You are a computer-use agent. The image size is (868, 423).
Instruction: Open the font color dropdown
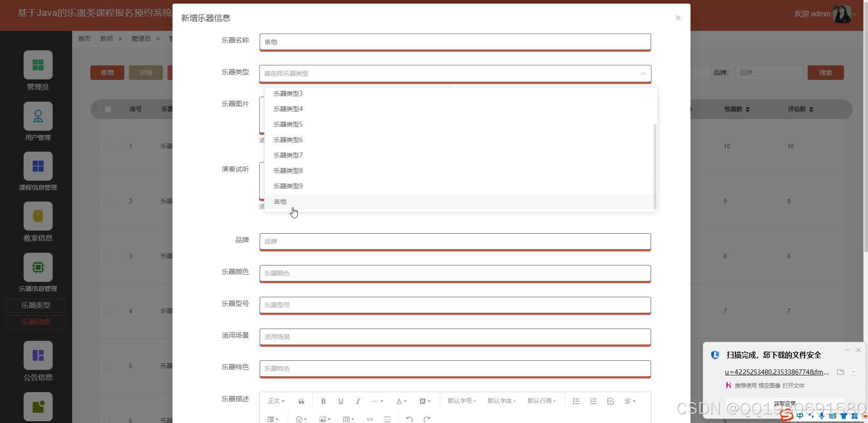(401, 401)
